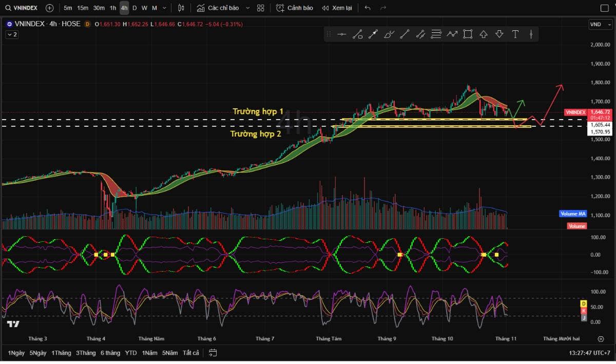616x364 pixels.
Task: Click the Trường hợp 2 text label
Action: (256, 134)
